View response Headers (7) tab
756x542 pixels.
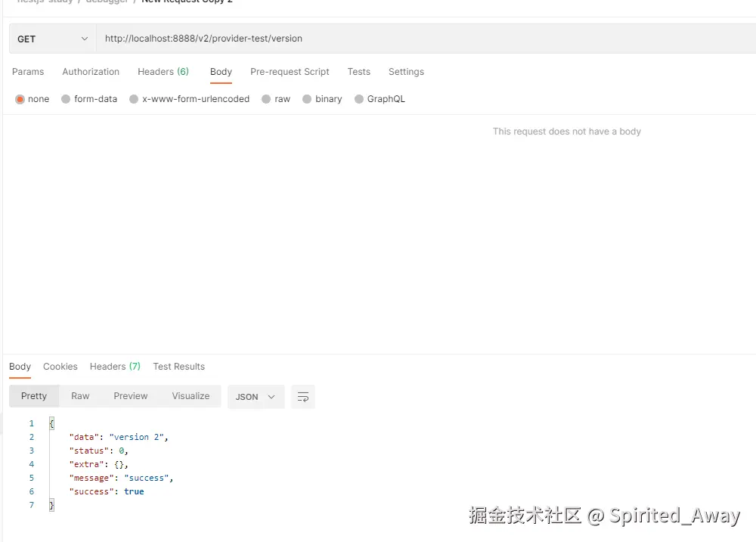click(x=115, y=367)
